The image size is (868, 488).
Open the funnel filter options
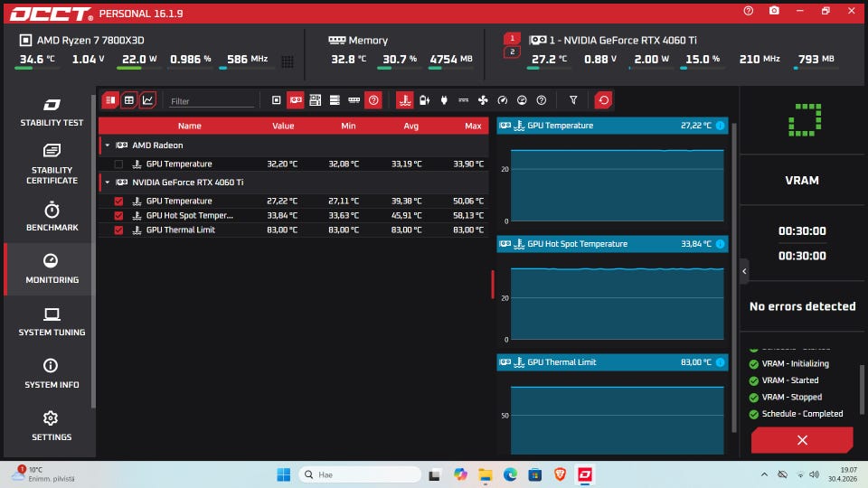click(573, 100)
